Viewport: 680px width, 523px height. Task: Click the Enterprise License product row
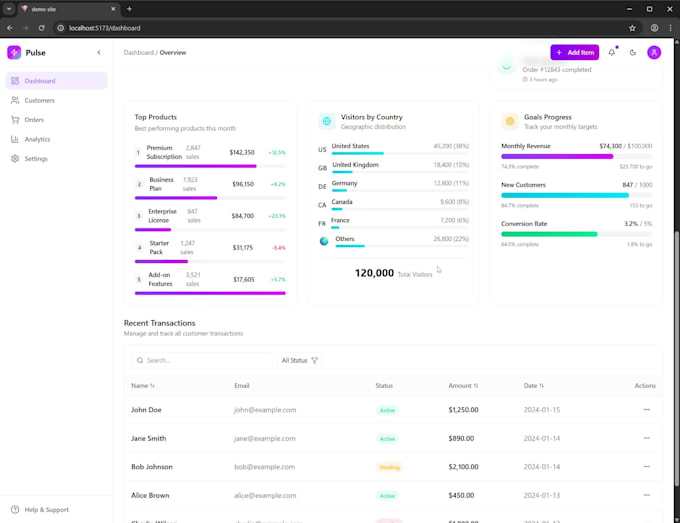[x=210, y=219]
